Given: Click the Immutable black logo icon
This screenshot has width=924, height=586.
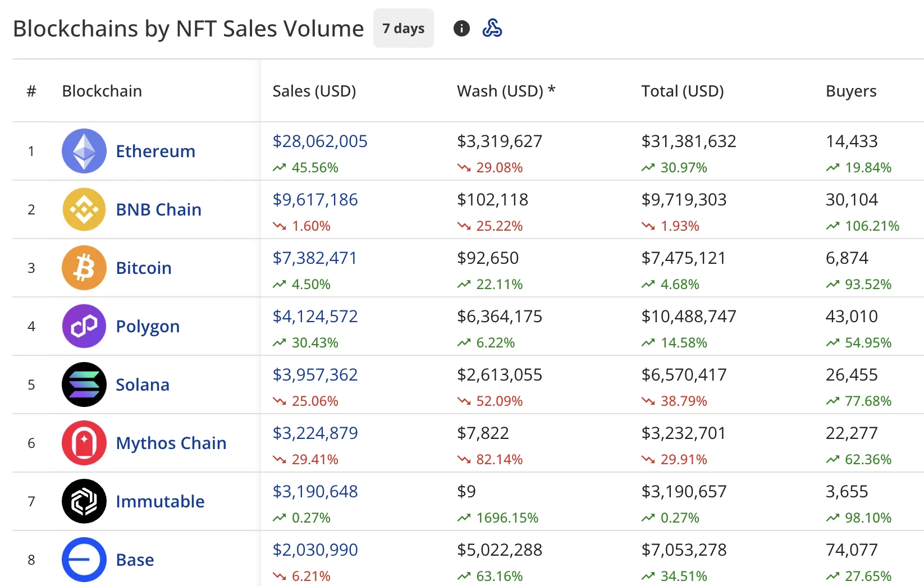Looking at the screenshot, I should 83,501.
